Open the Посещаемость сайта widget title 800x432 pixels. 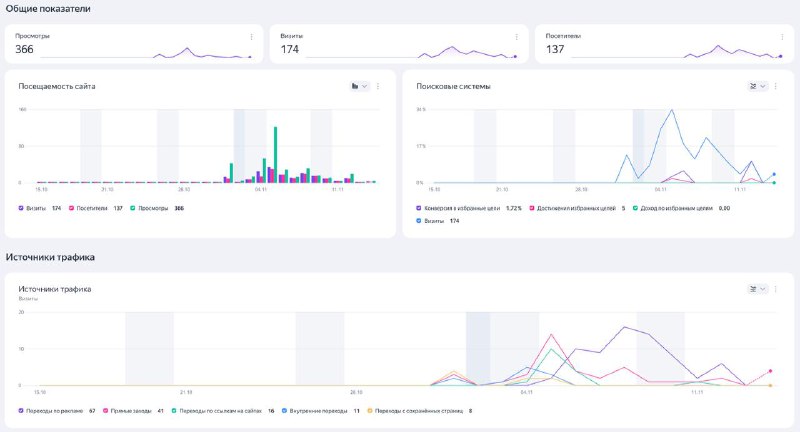tap(56, 86)
